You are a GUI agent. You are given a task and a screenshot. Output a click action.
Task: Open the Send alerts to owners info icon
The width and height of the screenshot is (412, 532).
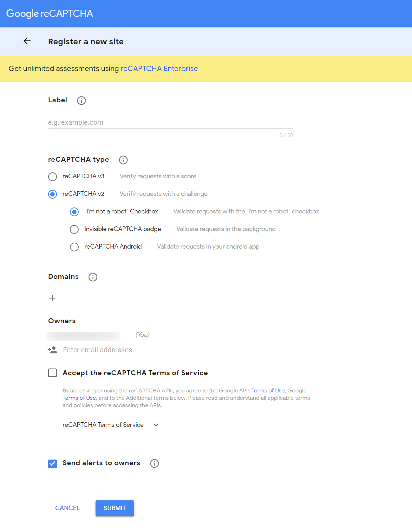[155, 463]
